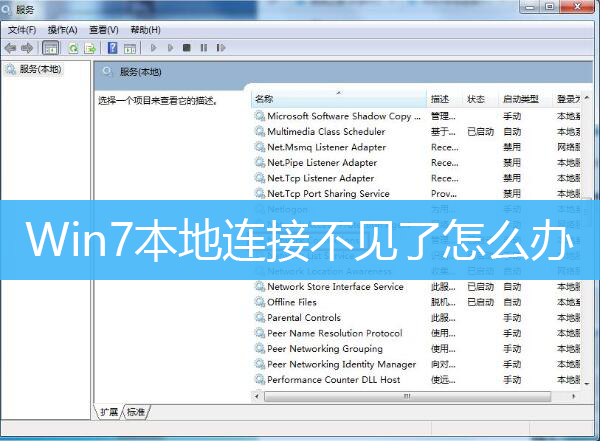This screenshot has width=600, height=441.
Task: Open the 查看(V) menu
Action: (x=103, y=30)
